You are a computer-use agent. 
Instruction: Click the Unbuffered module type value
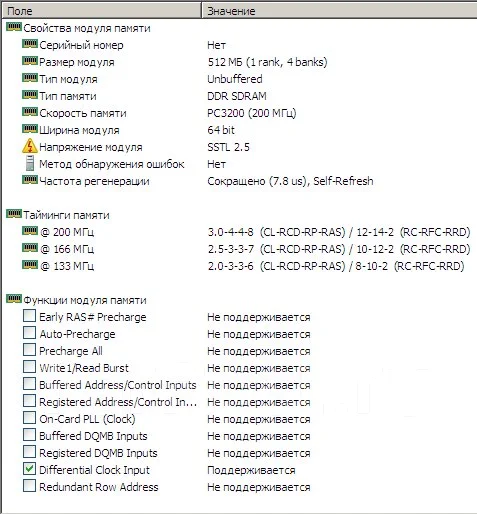coord(235,79)
